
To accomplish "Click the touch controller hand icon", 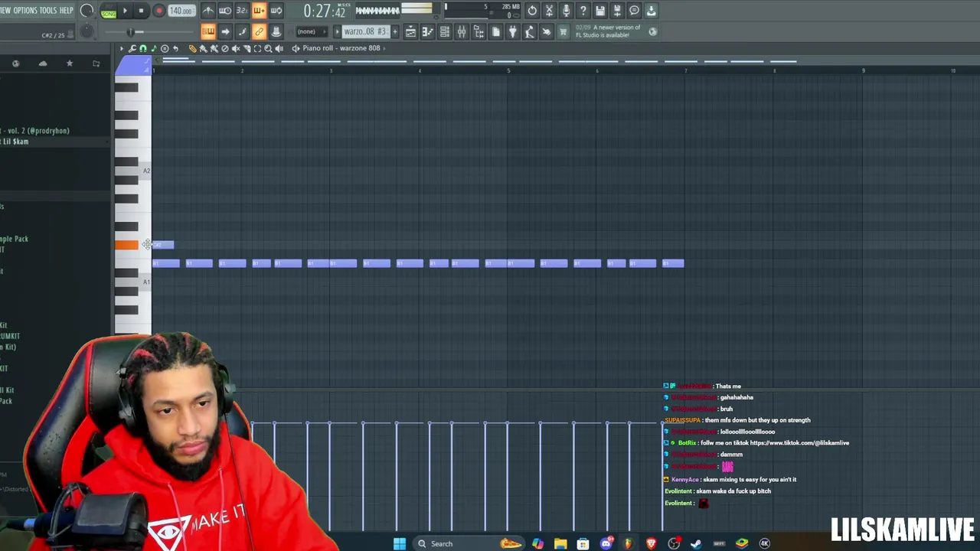I will 546,31.
